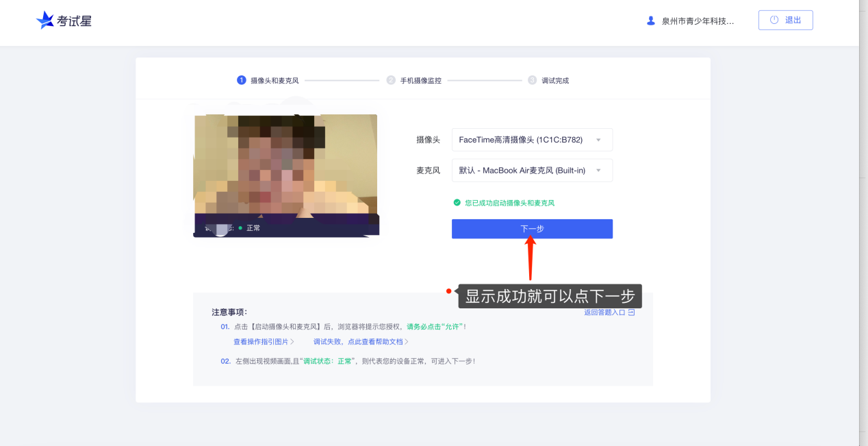
Task: Click the red dot beside the tooltip
Action: coord(448,291)
